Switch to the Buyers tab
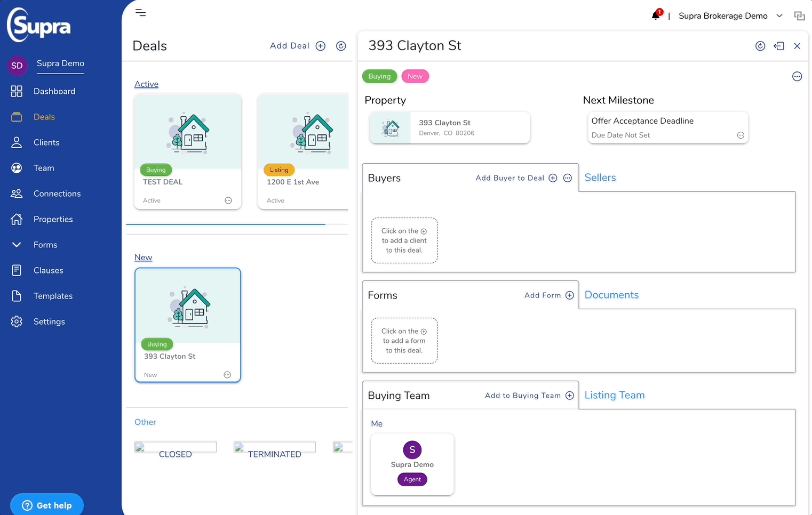The image size is (812, 515). click(x=384, y=178)
